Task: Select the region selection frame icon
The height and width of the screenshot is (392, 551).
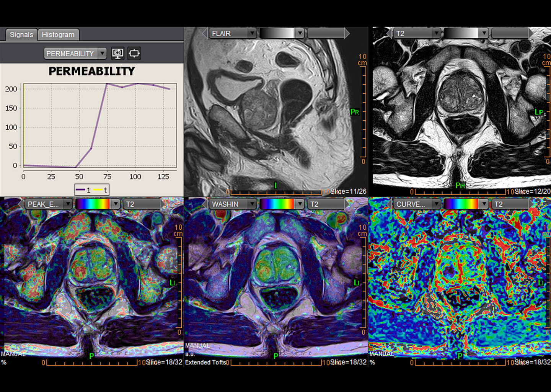Action: (x=134, y=53)
